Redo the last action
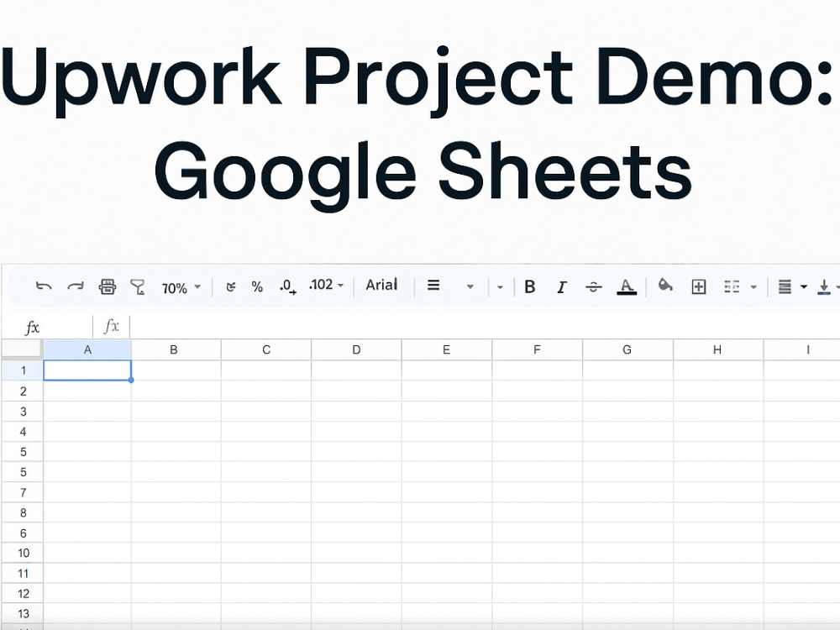 pos(76,286)
